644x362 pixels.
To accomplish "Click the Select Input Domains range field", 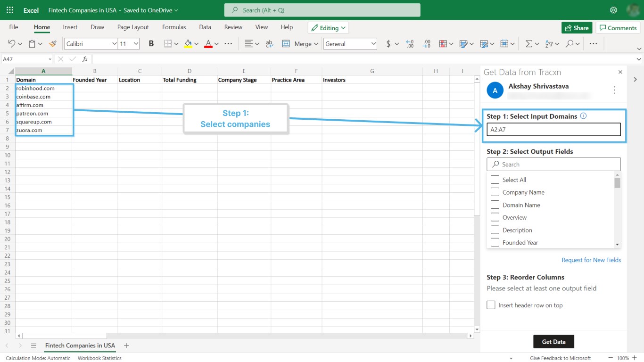I will [553, 130].
